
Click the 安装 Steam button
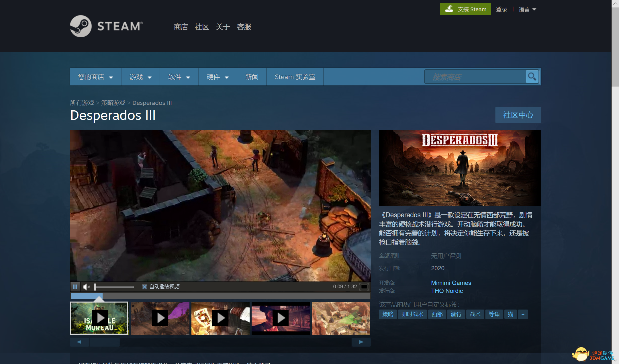[x=466, y=9]
